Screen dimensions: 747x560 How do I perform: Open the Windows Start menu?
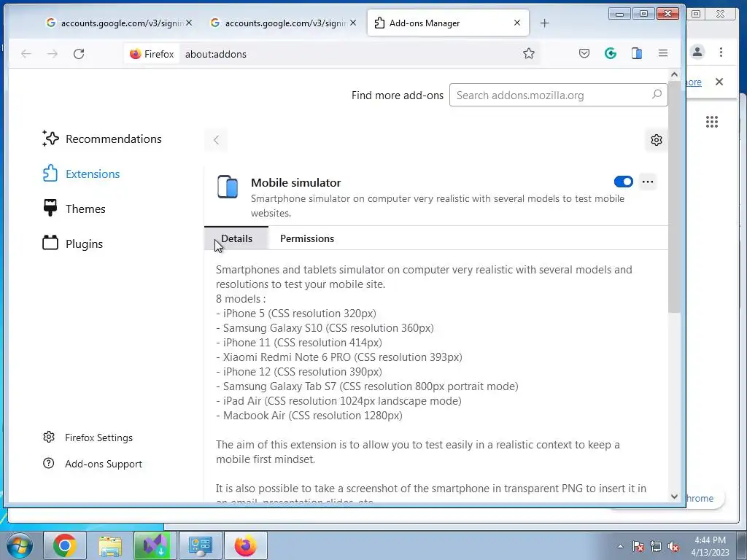click(20, 545)
